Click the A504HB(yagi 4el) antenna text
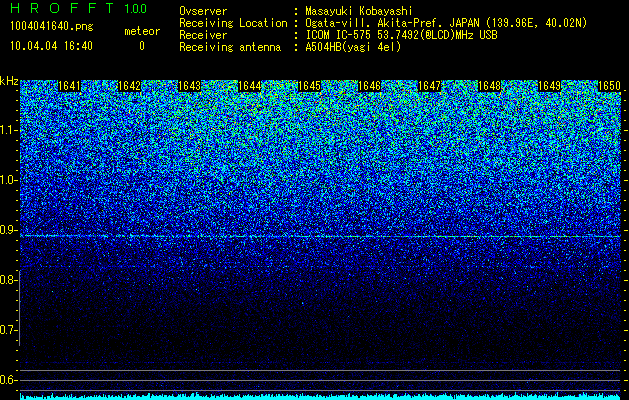 coord(353,47)
